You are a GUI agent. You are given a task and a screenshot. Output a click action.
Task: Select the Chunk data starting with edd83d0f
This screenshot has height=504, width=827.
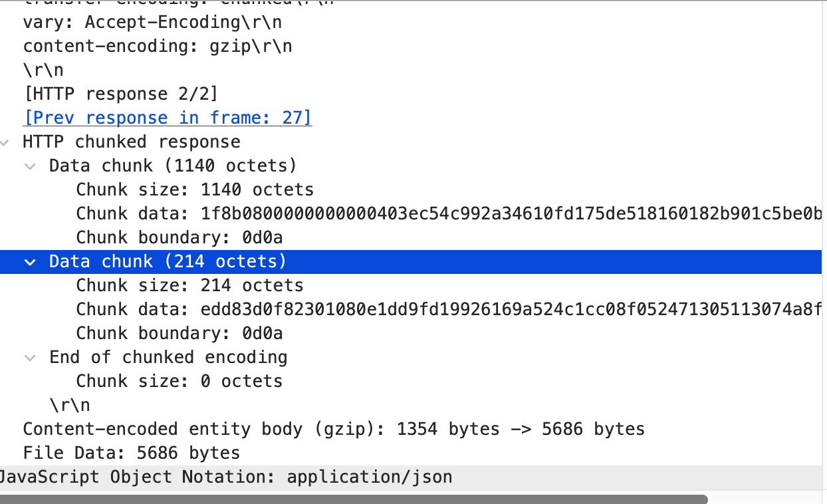[266, 309]
